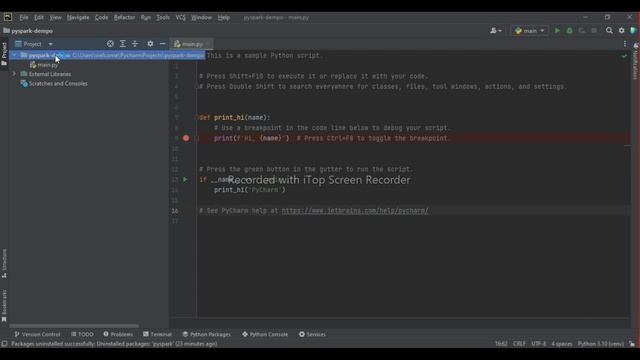Open the Problems tool window

point(118,334)
